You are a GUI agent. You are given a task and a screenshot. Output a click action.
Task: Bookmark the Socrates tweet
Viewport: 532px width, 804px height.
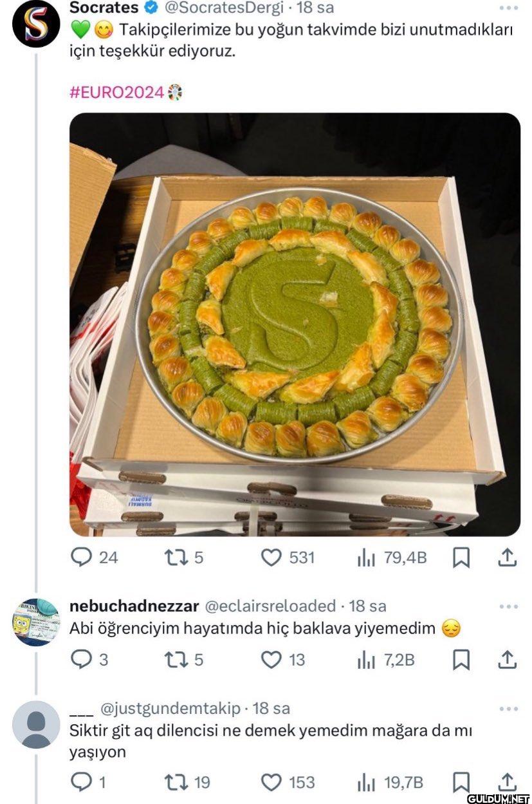[x=461, y=557]
